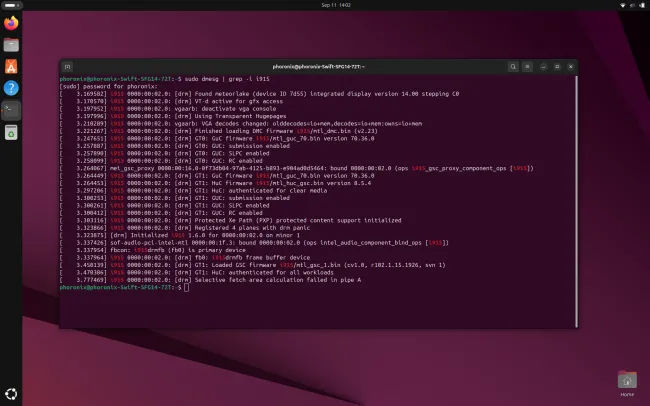Click the new tab icon in terminal header
The height and width of the screenshot is (406, 650).
click(x=68, y=67)
